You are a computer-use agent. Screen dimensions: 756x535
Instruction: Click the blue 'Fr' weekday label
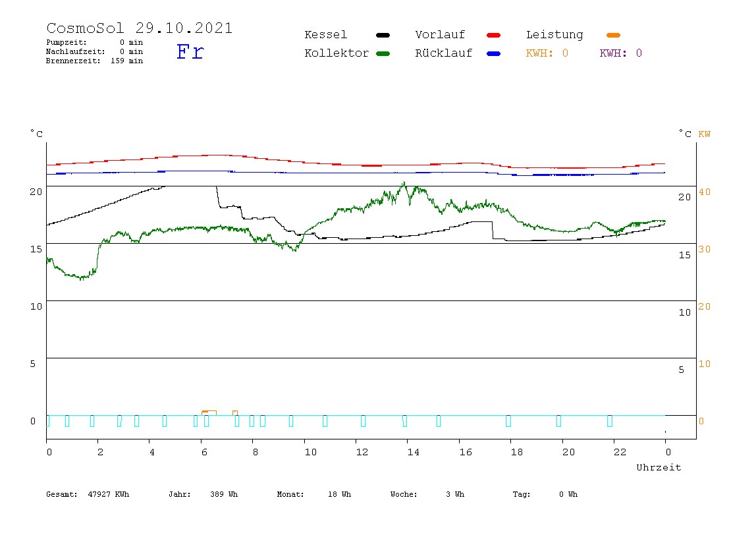click(190, 51)
